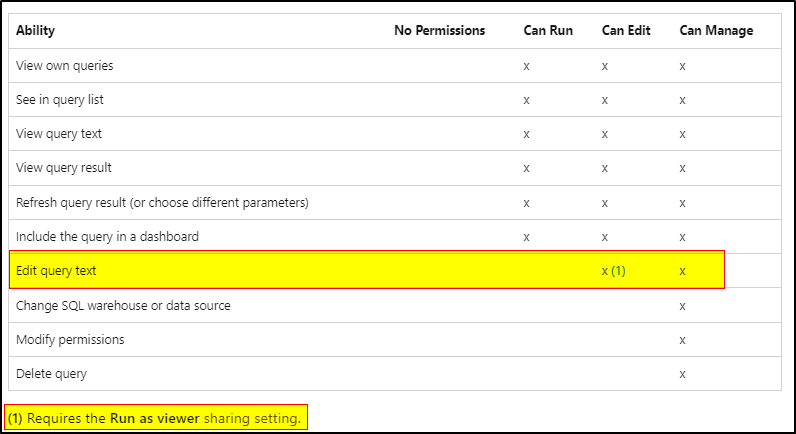Click the Delete query row label
Image resolution: width=796 pixels, height=434 pixels.
coord(51,374)
